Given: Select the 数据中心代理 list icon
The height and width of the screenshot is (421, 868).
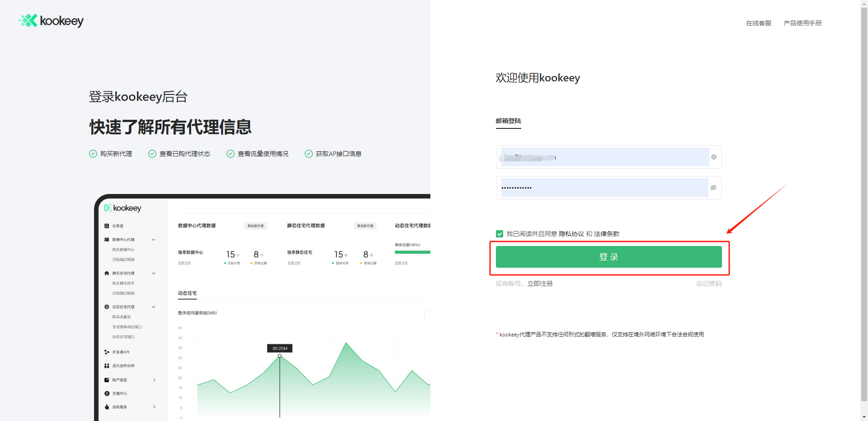Looking at the screenshot, I should 107,240.
